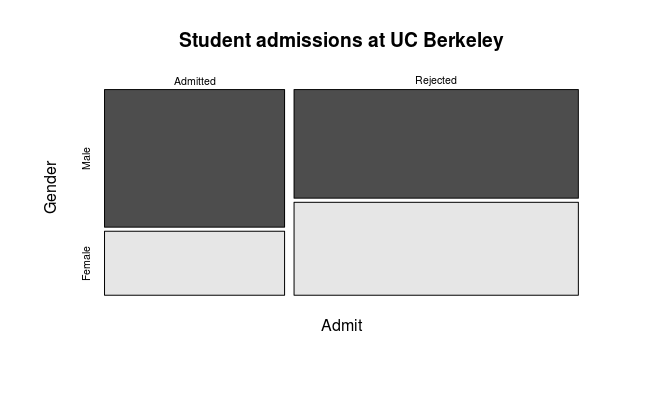Click the word admissions in the title

point(309,40)
